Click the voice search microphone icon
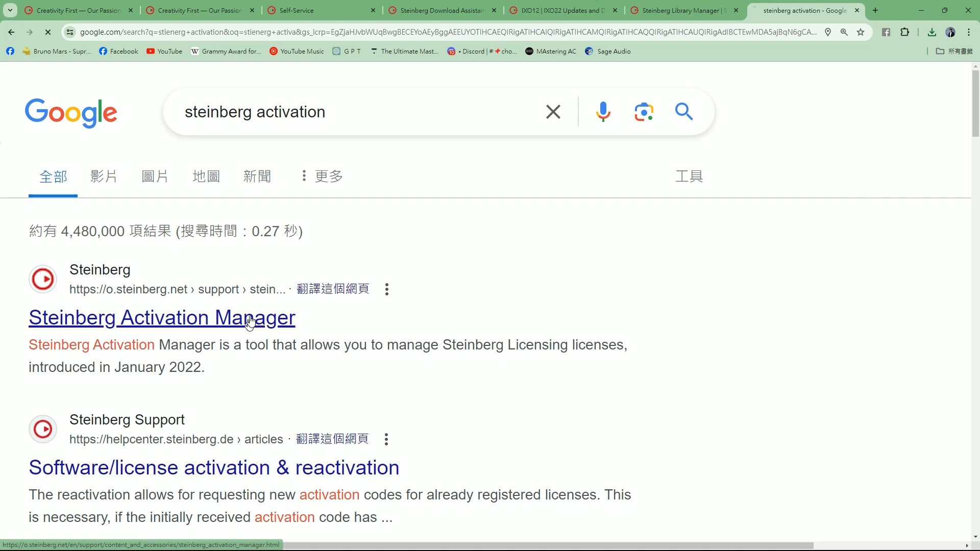The width and height of the screenshot is (980, 551). click(603, 112)
